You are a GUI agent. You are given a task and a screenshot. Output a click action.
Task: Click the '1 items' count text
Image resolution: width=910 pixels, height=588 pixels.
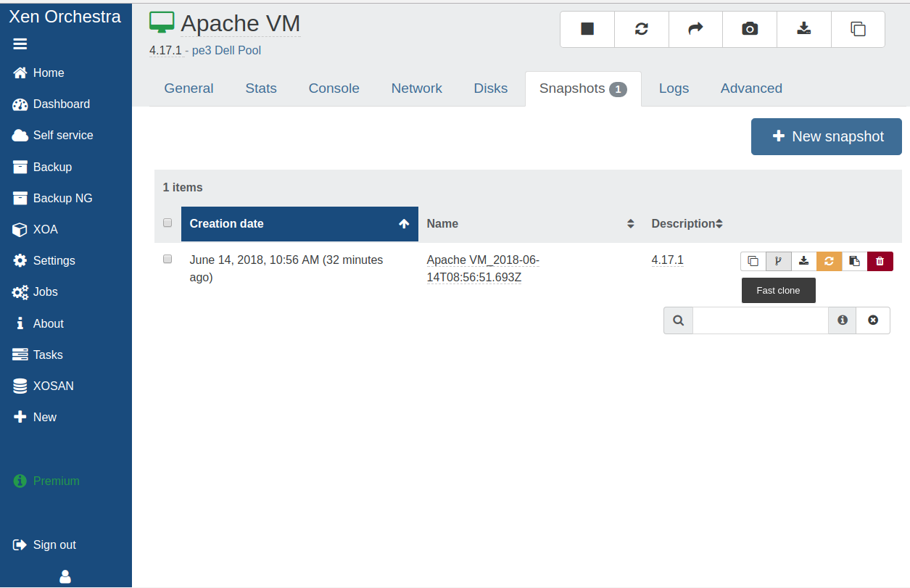tap(183, 187)
